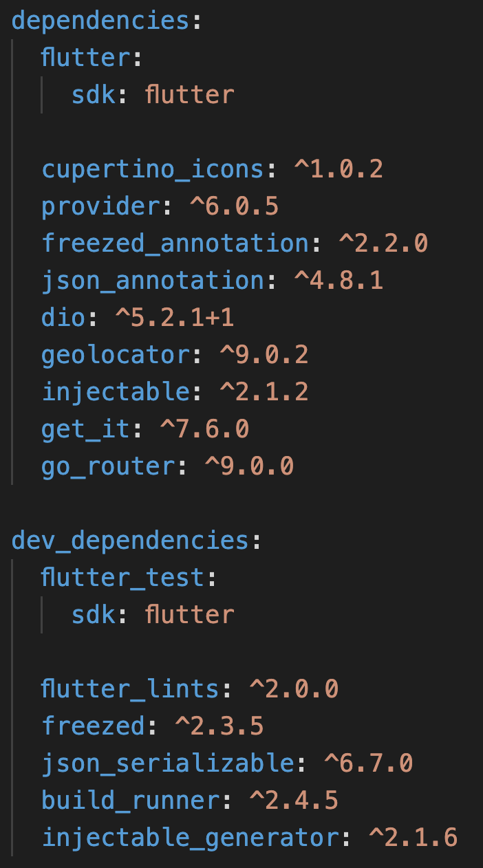Click the go_router version ^9.0.0

[x=249, y=466]
